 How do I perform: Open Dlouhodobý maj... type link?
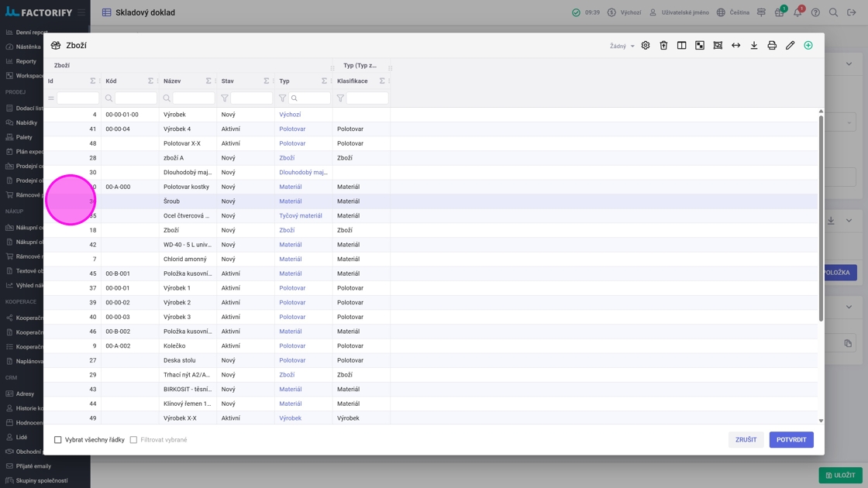pos(303,172)
